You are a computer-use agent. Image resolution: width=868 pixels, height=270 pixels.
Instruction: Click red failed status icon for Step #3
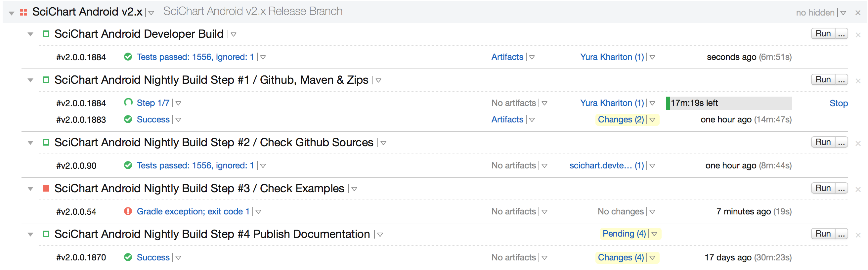46,188
